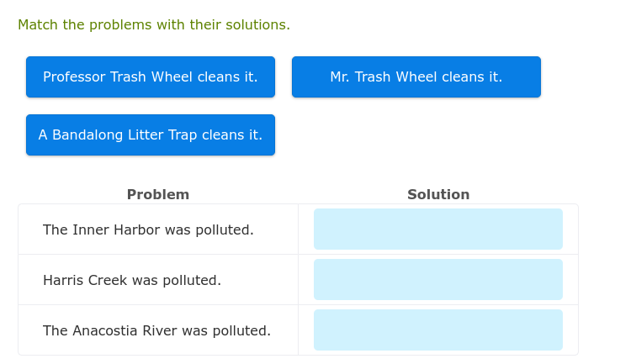Image resolution: width=636 pixels, height=364 pixels.
Task: Click the Solution column header
Action: 438,195
